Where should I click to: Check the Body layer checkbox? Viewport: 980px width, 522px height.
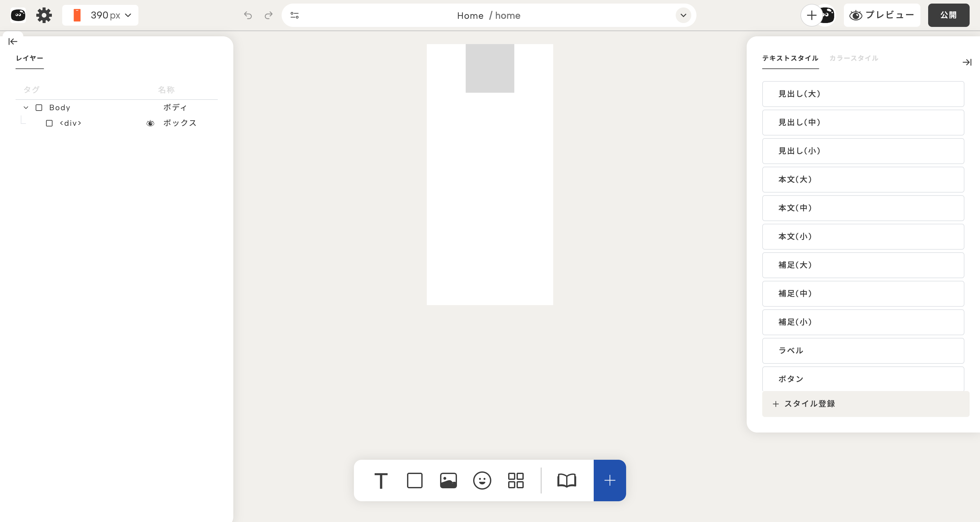point(39,108)
